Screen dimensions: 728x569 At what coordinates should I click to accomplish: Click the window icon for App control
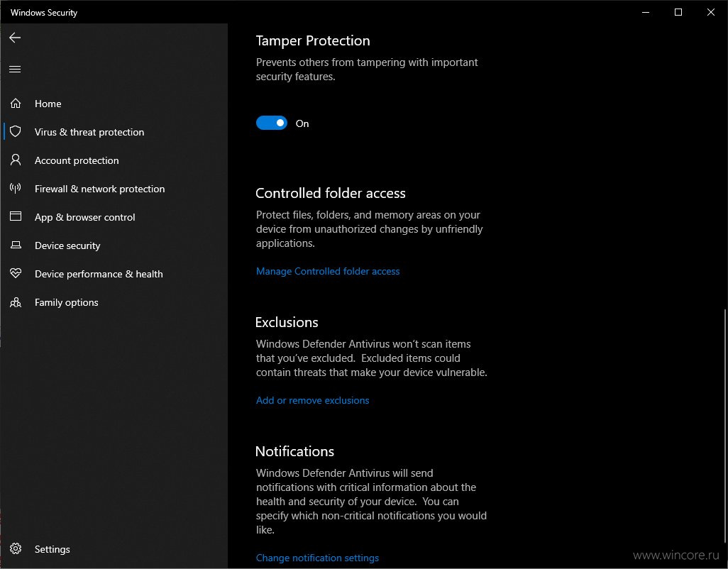click(16, 216)
